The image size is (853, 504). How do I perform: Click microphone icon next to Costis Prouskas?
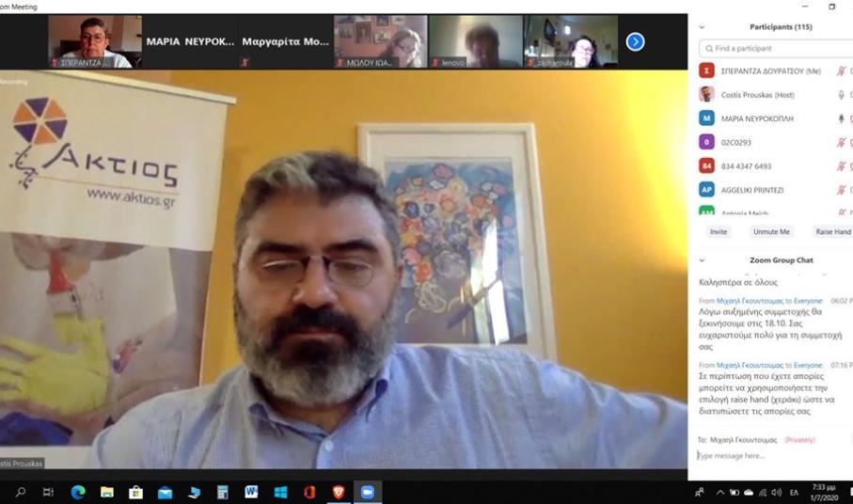click(x=841, y=94)
